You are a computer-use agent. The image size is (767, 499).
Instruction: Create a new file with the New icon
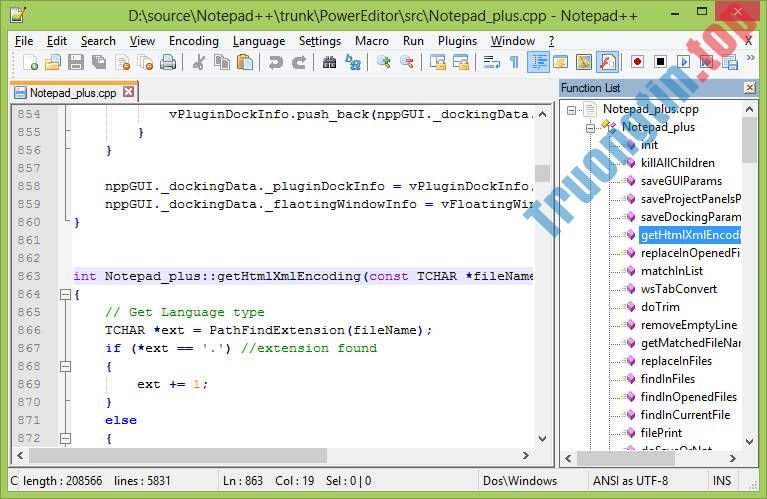30,63
